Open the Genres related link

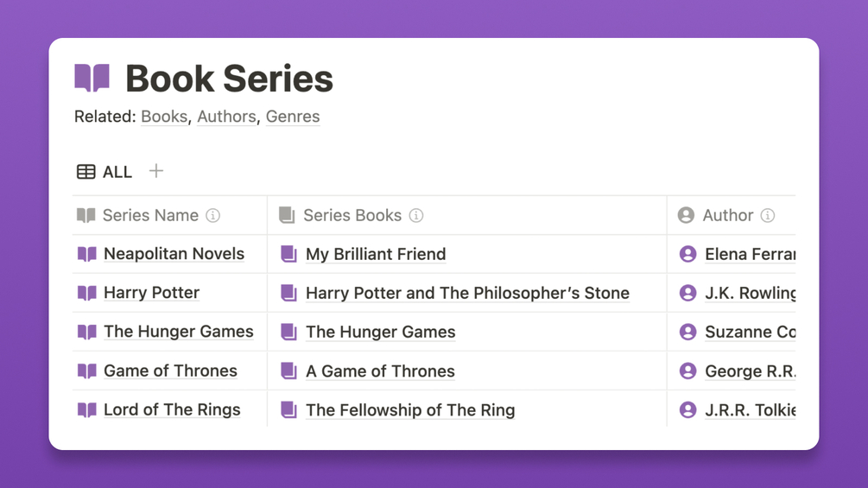tap(293, 117)
